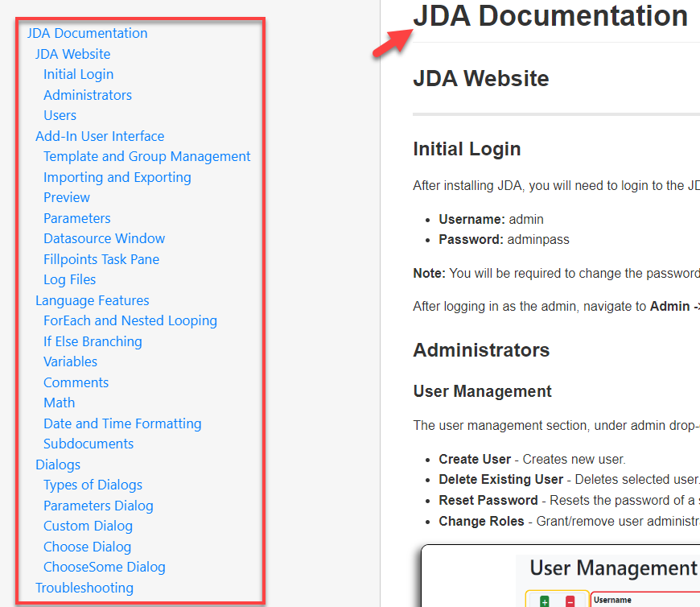The image size is (700, 607).
Task: Open the Initial Login sidebar link
Action: pos(78,73)
